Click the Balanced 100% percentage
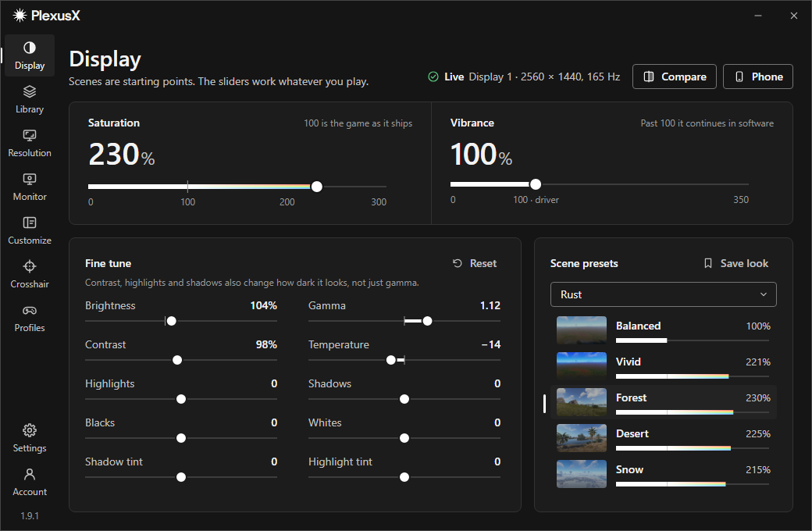The image size is (812, 531). [758, 326]
